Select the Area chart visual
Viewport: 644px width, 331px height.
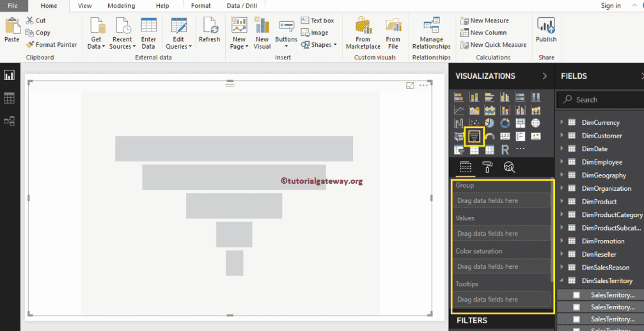475,110
